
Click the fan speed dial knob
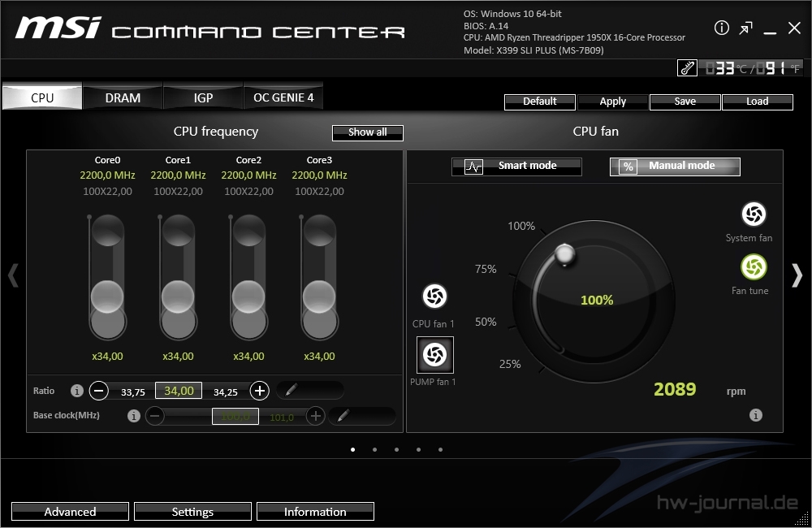564,254
